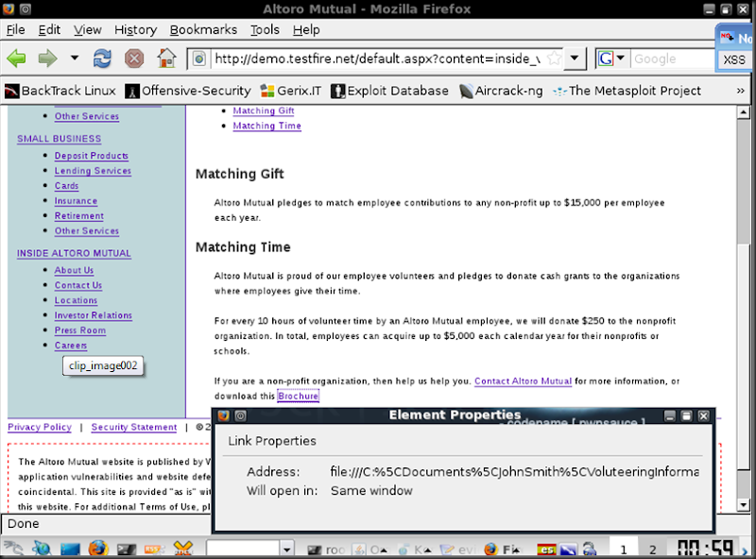
Task: Go to the Home page icon
Action: (167, 59)
